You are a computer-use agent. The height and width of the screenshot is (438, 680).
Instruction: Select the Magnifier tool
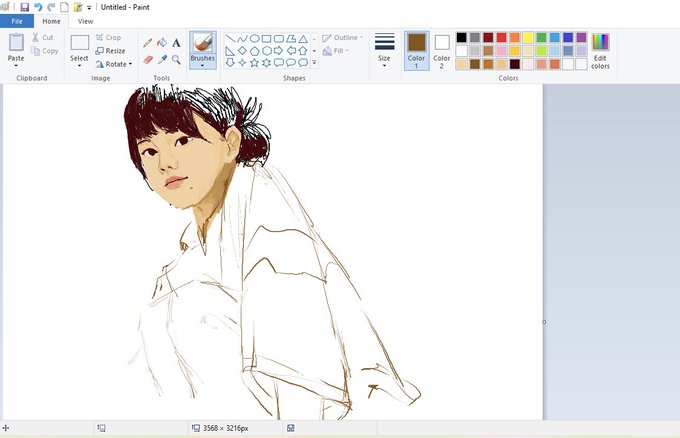click(176, 59)
